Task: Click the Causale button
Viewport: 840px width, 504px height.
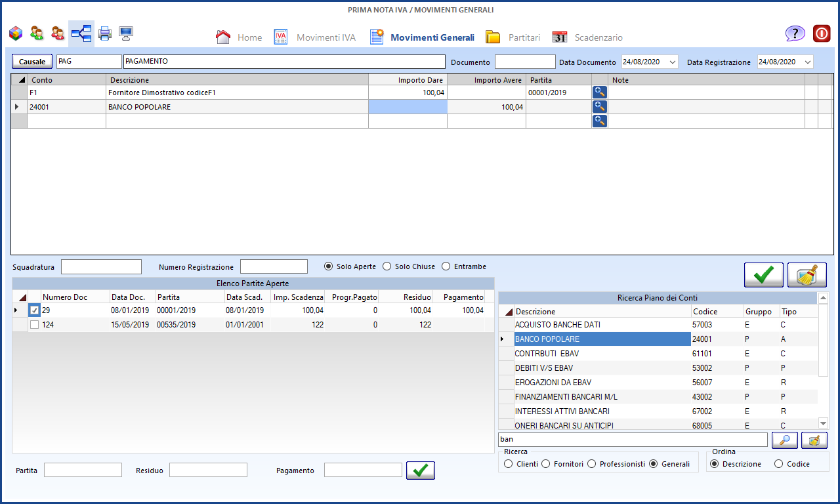Action: tap(32, 62)
